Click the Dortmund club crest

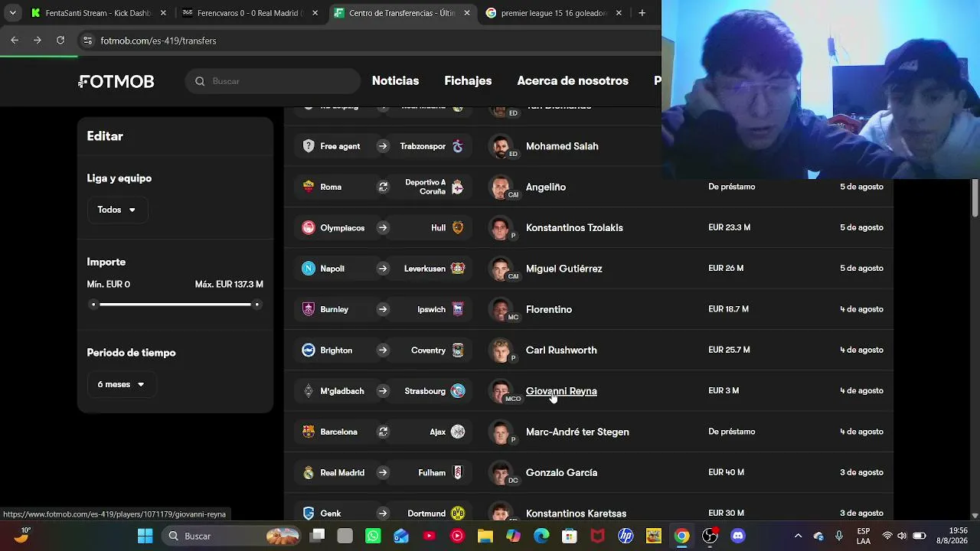pyautogui.click(x=458, y=513)
